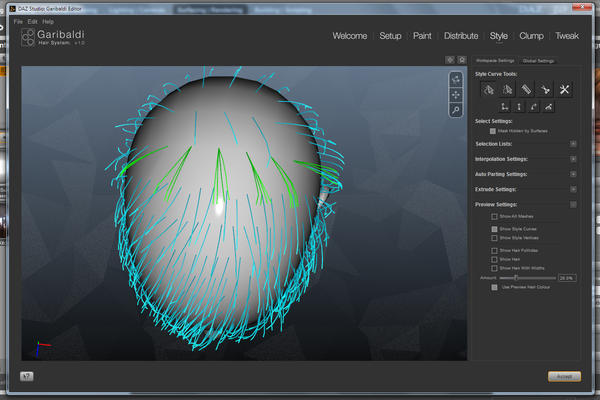600x400 pixels.
Task: Click the XYZ axis indicator in the viewport
Action: pyautogui.click(x=43, y=348)
